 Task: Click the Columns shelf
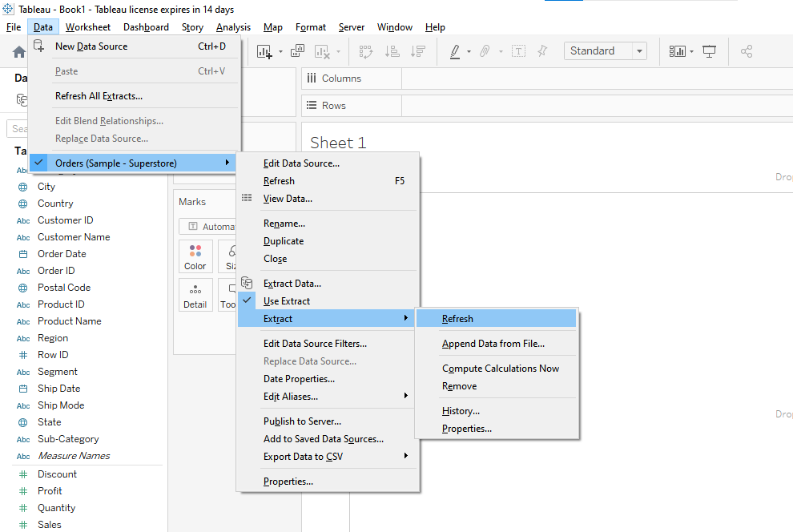[547, 79]
